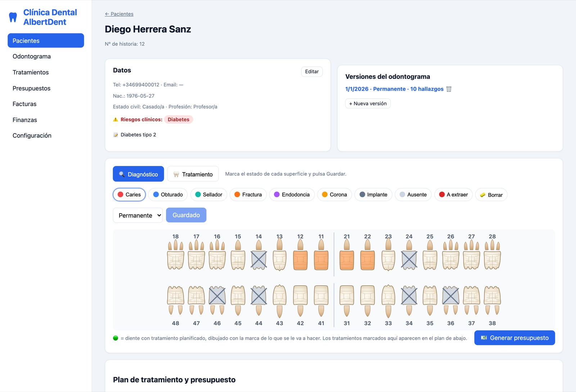Select the Caries condition chip
576x392 pixels.
[x=129, y=195]
